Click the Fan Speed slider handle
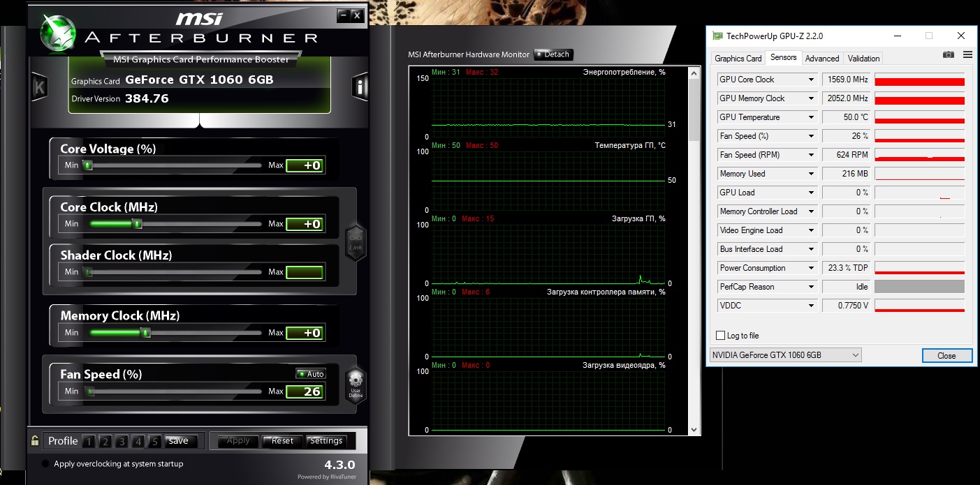Image resolution: width=980 pixels, height=485 pixels. 89,391
